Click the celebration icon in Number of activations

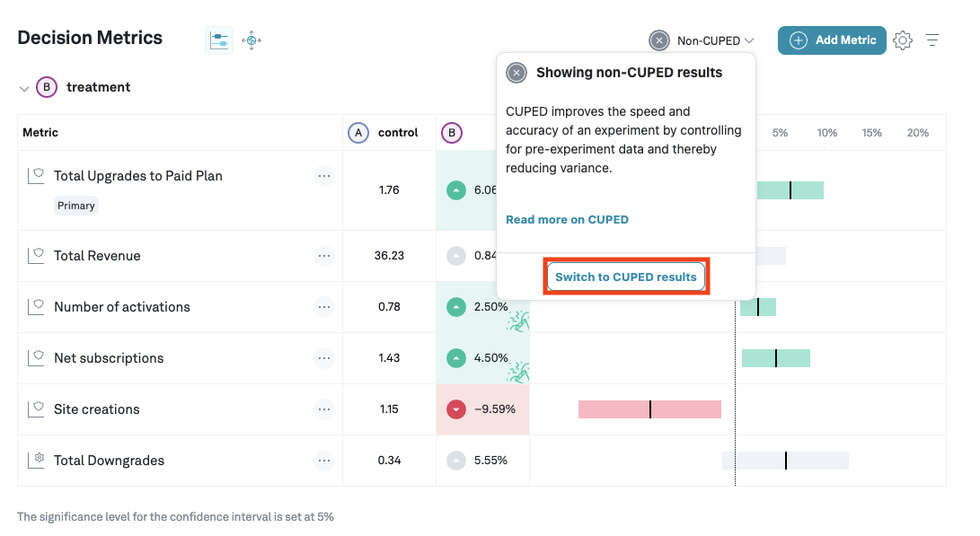coord(517,321)
